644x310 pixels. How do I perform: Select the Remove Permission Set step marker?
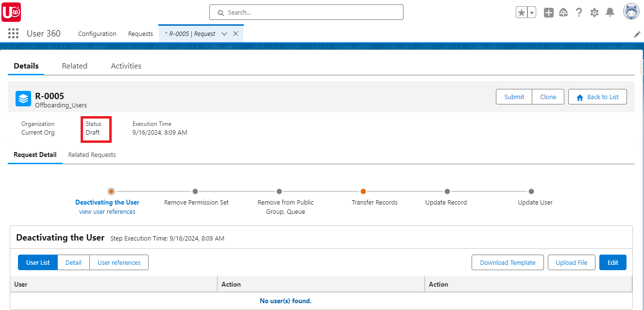click(x=195, y=191)
